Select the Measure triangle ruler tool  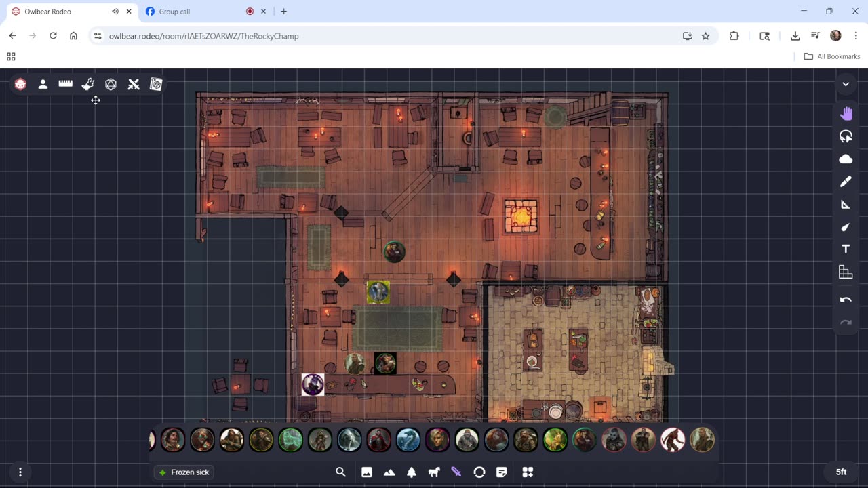(x=846, y=204)
